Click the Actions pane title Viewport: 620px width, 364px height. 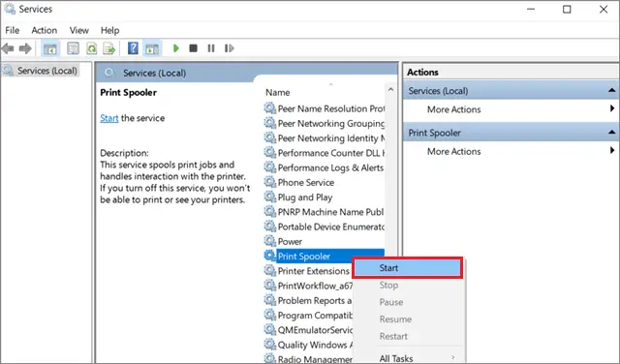pos(422,73)
